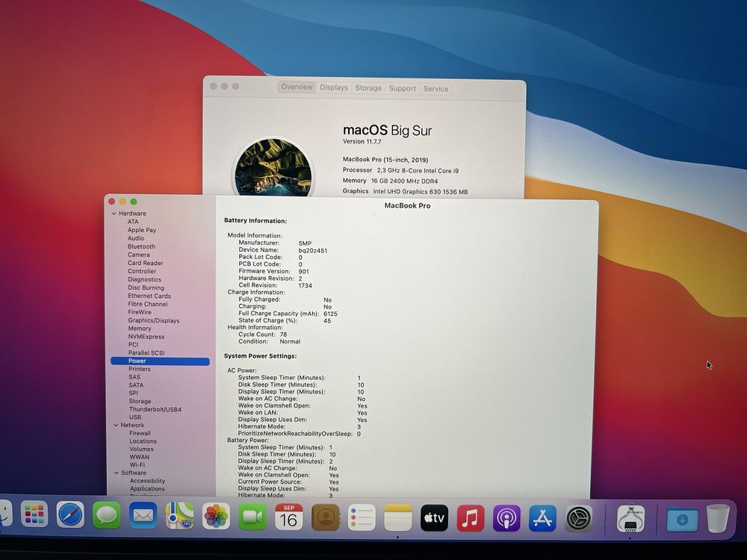Select ATA in Hardware list
747x560 pixels.
pyautogui.click(x=133, y=222)
